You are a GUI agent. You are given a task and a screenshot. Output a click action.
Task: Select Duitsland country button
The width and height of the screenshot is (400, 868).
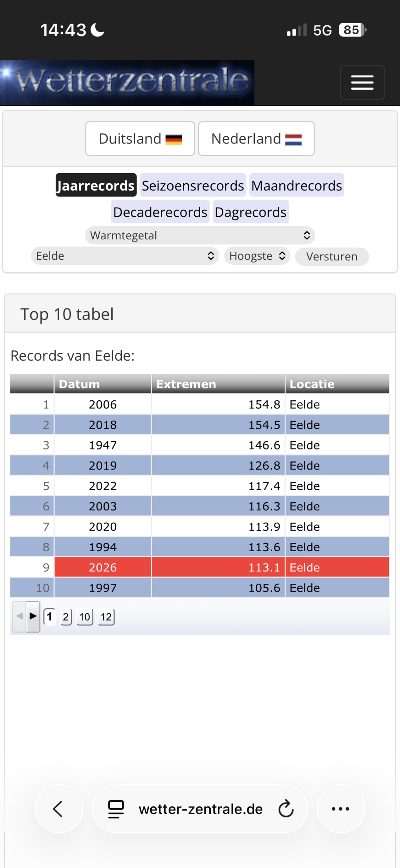click(x=140, y=139)
